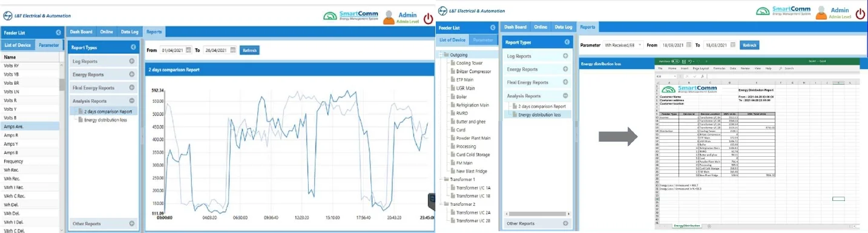Expand Other Reports in comparison report window

pyautogui.click(x=131, y=223)
